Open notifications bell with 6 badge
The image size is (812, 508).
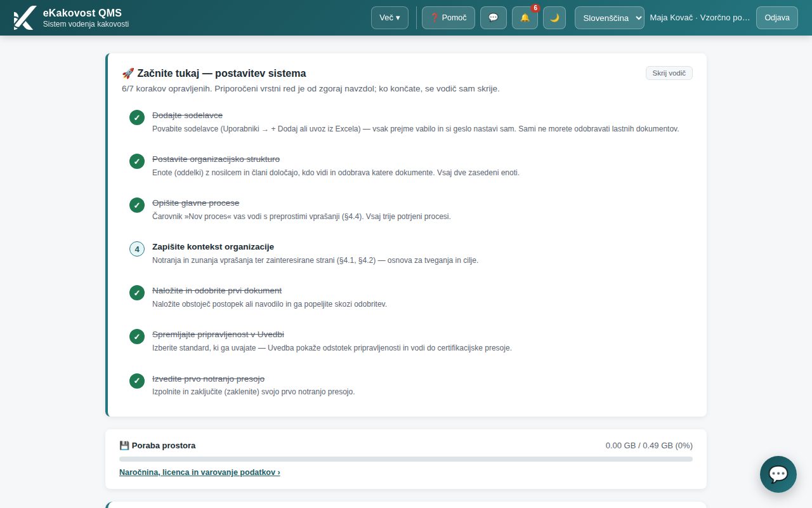tap(525, 18)
